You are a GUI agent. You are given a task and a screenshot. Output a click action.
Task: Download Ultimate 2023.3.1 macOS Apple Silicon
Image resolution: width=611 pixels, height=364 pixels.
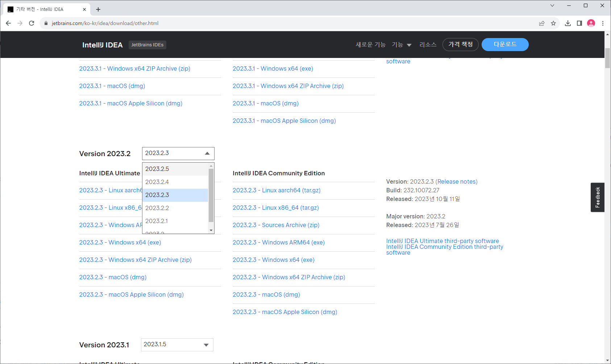coord(131,104)
